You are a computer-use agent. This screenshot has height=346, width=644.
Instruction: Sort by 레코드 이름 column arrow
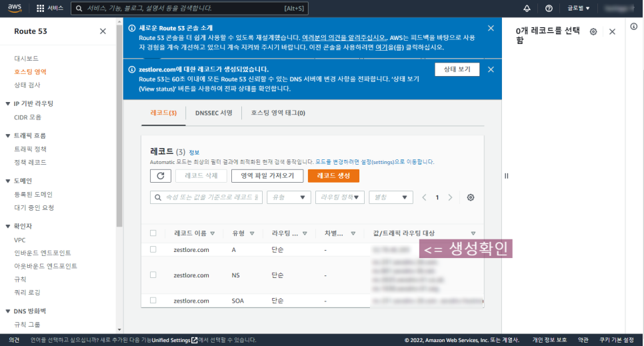point(213,233)
